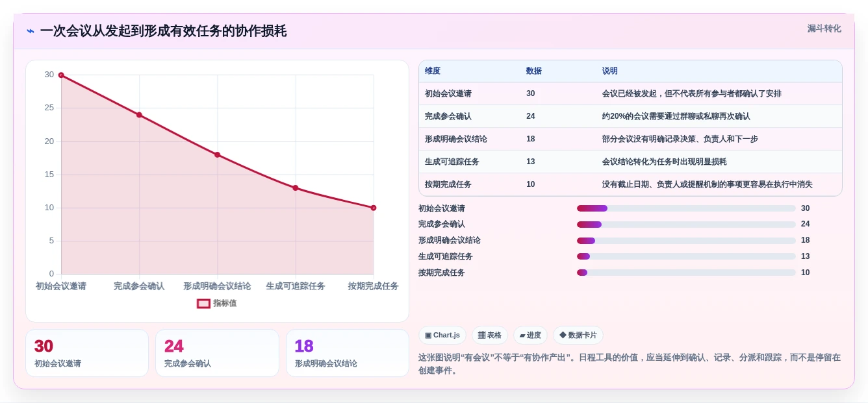This screenshot has height=403, width=868.
Task: Click the description starting 会议已经被发起
Action: click(x=692, y=93)
